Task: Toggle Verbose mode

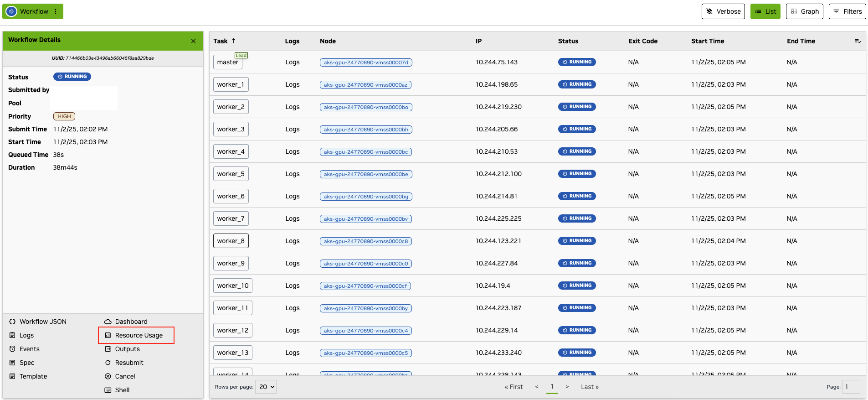Action: pyautogui.click(x=723, y=11)
